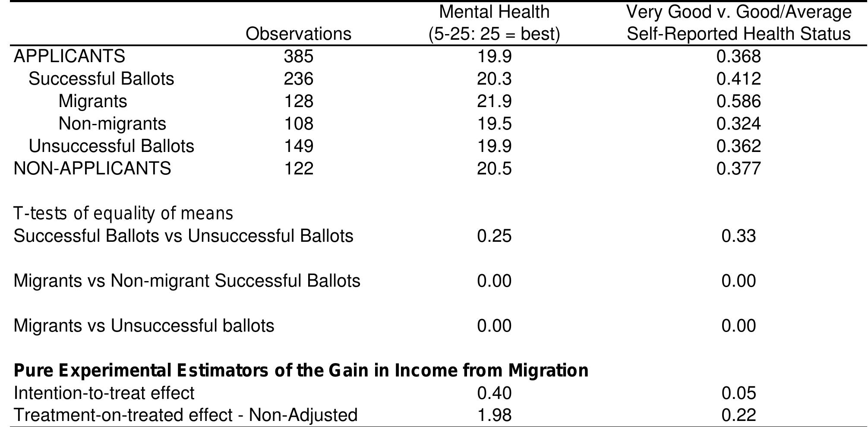Click the Mental Health column header

pos(494,23)
